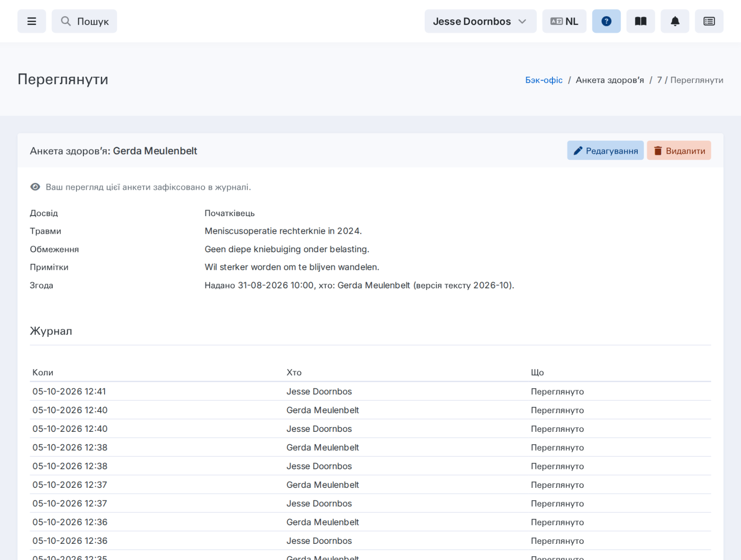Click the Переглянути page title
This screenshot has width=741, height=560.
[x=63, y=79]
